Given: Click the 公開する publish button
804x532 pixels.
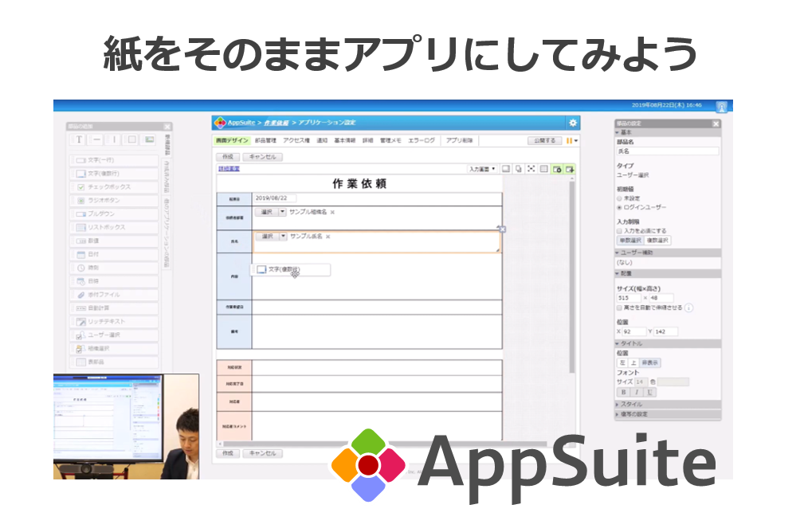Looking at the screenshot, I should (x=544, y=141).
